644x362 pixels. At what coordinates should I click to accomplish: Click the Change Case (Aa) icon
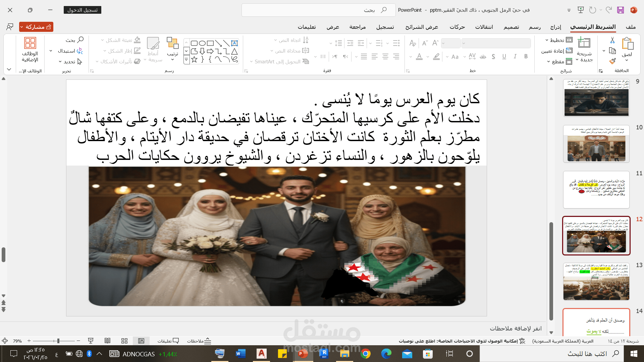click(x=455, y=57)
